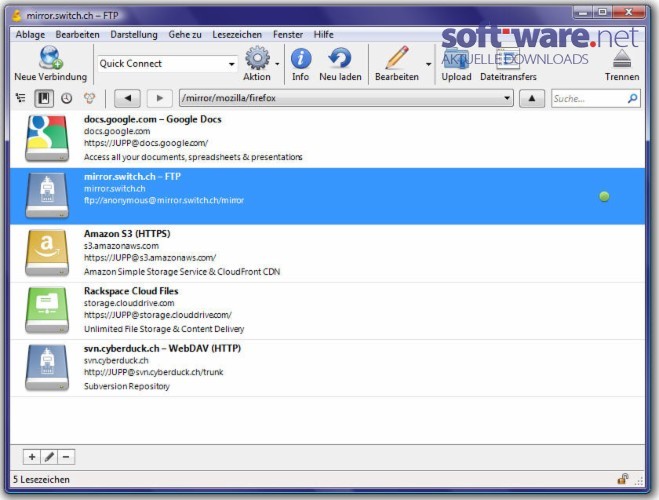Click the lock icon in status bar
659x500 pixels.
click(622, 479)
